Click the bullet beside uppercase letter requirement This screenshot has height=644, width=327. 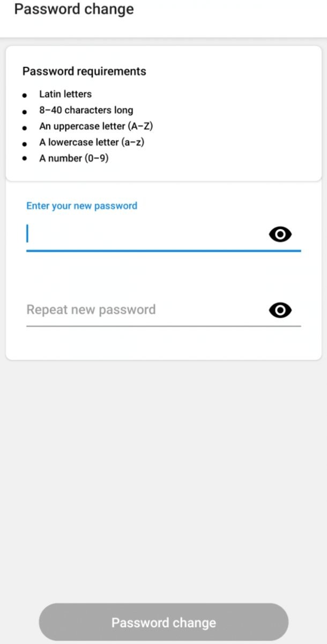25,128
